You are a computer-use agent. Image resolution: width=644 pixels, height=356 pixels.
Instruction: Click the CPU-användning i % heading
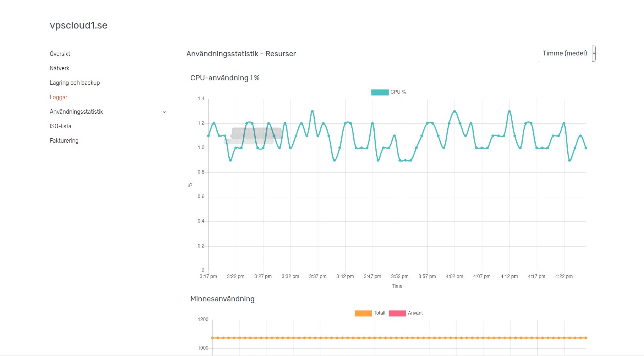(225, 78)
